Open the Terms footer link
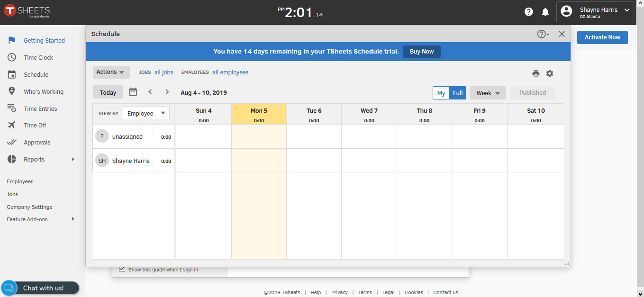This screenshot has width=644, height=297. 365,292
